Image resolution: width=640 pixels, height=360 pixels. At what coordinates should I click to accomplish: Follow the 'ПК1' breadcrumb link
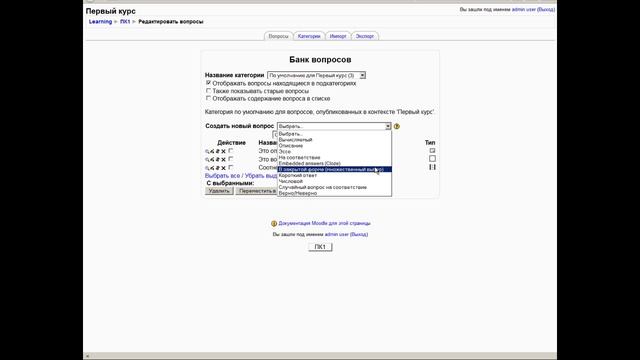pyautogui.click(x=125, y=22)
